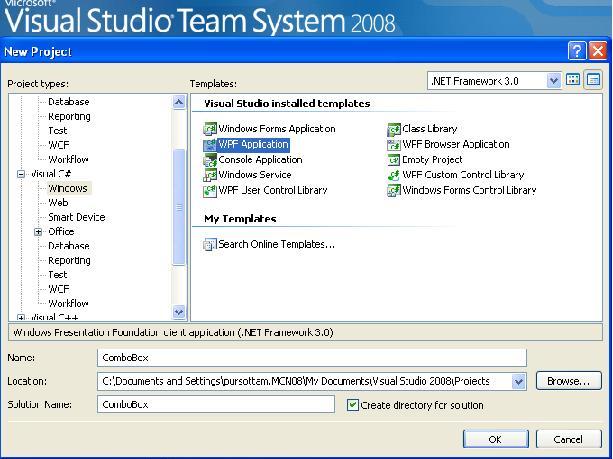
Task: Expand the Office project type node
Action: pos(38,232)
